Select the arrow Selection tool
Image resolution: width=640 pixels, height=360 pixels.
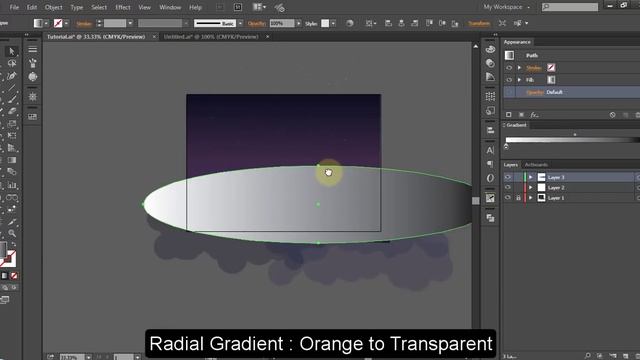[11, 51]
